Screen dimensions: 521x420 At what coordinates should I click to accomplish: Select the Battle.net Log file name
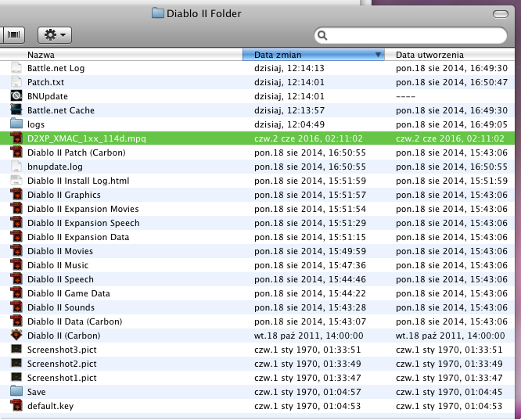pos(56,68)
